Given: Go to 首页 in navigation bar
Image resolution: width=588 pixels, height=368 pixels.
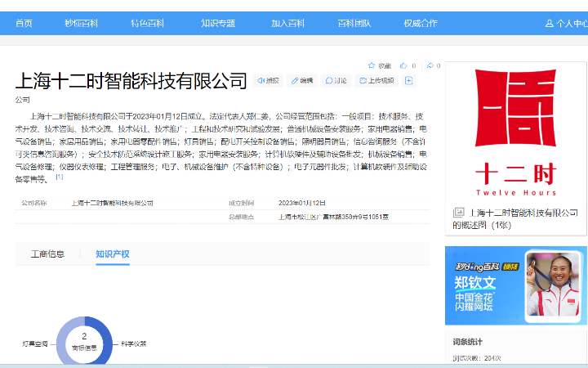Looking at the screenshot, I should point(24,24).
